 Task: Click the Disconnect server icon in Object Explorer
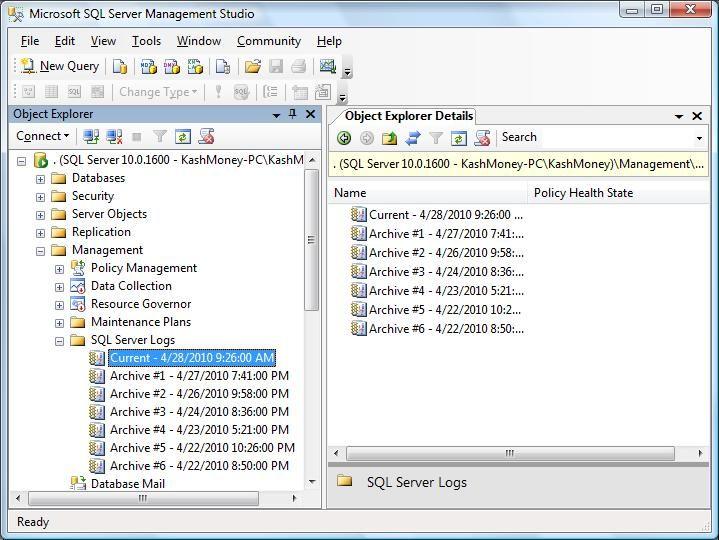[114, 137]
